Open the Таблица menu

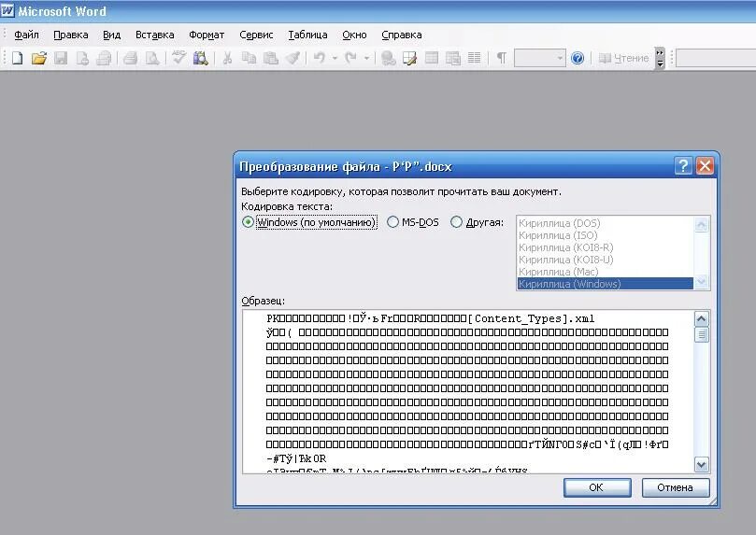[x=307, y=35]
